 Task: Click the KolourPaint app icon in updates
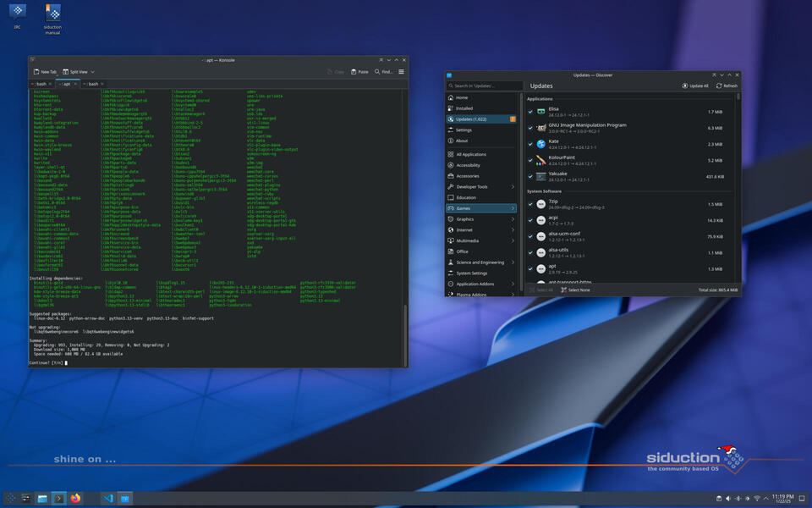[x=541, y=160]
